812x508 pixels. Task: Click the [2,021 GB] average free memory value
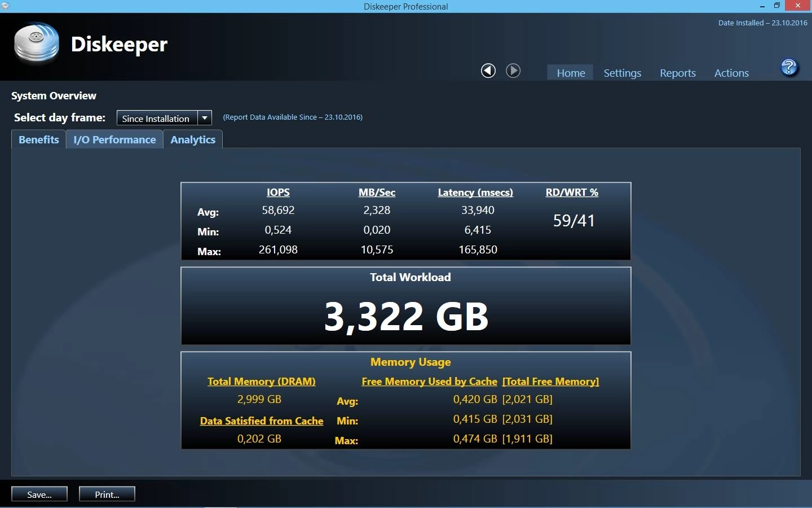pyautogui.click(x=527, y=399)
